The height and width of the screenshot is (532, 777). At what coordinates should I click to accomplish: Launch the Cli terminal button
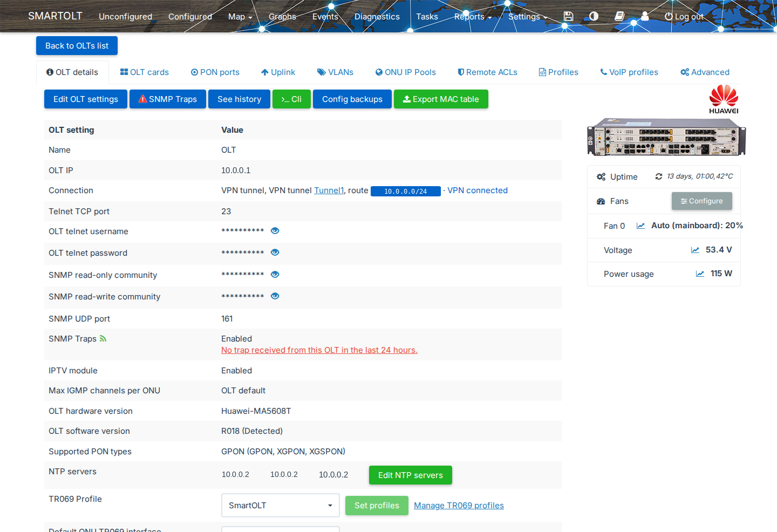point(291,99)
